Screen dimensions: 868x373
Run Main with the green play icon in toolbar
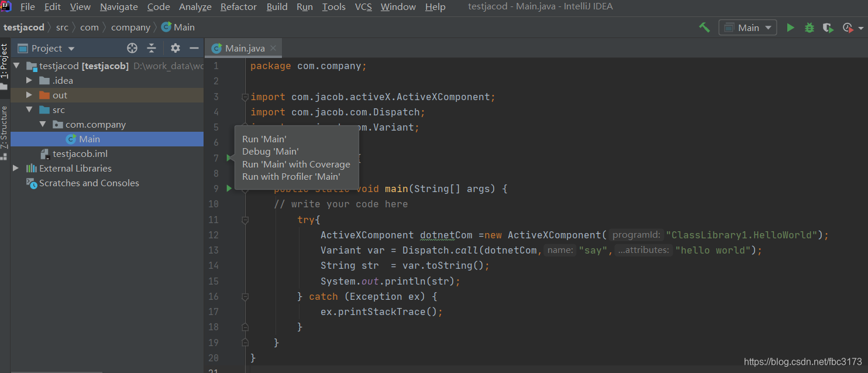[x=791, y=28]
